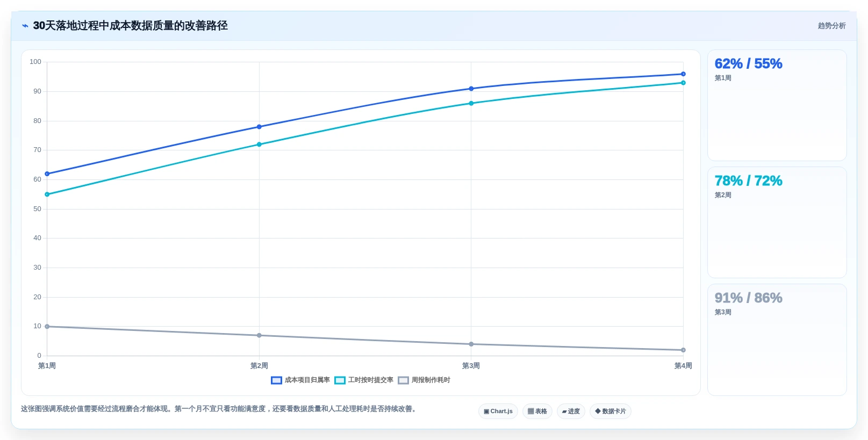Click the 100 y-axis label
This screenshot has height=440, width=868.
[x=35, y=62]
